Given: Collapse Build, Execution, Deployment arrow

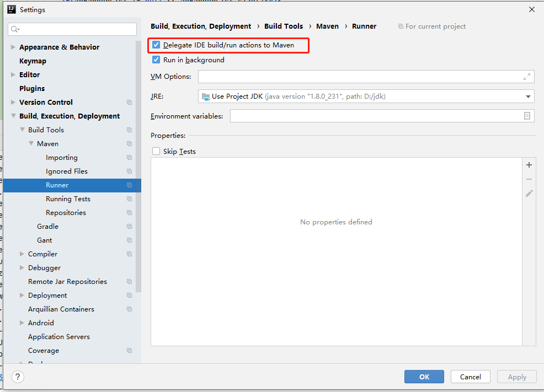Looking at the screenshot, I should [13, 116].
